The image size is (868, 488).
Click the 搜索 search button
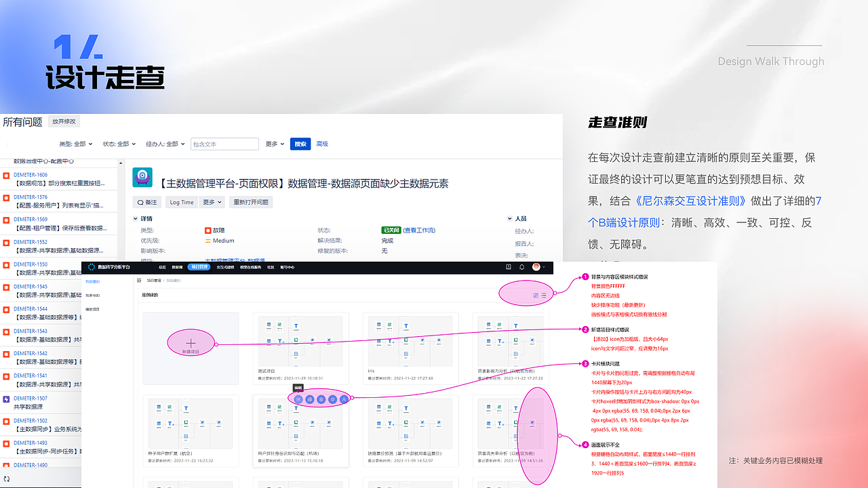(x=300, y=144)
